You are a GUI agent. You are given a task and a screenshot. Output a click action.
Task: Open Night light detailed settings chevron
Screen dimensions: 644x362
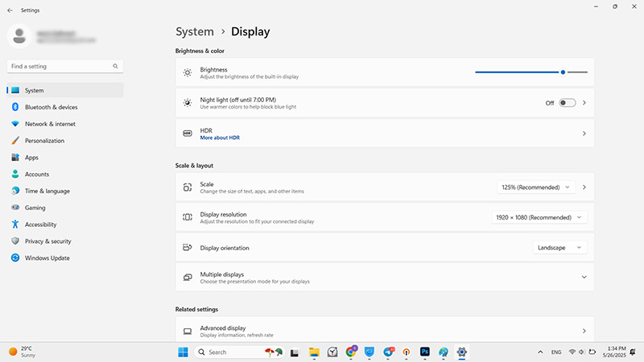coord(584,103)
